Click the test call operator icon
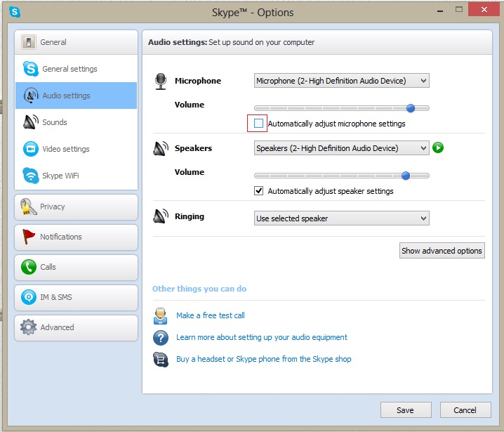 tap(160, 316)
